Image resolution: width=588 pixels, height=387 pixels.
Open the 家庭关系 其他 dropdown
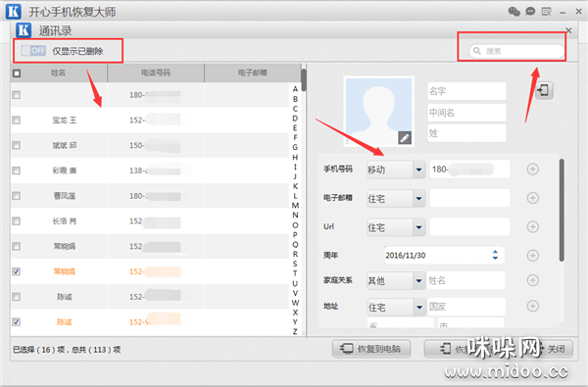click(396, 280)
